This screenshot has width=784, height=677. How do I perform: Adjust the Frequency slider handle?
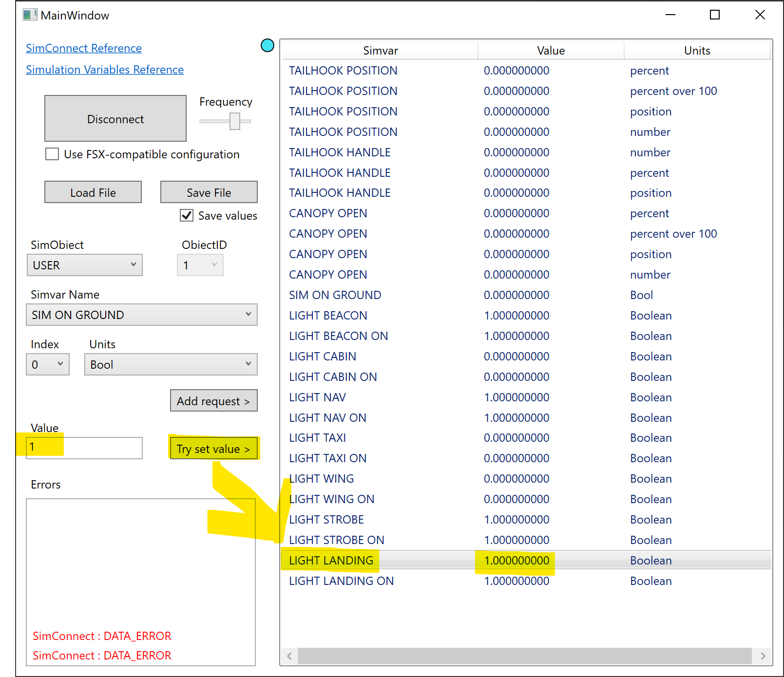(x=234, y=121)
